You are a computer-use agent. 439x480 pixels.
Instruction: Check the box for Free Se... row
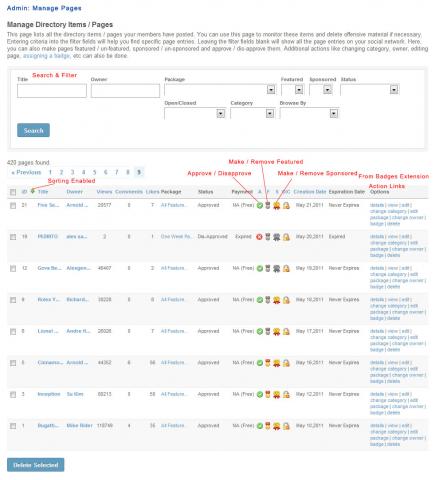(13, 206)
